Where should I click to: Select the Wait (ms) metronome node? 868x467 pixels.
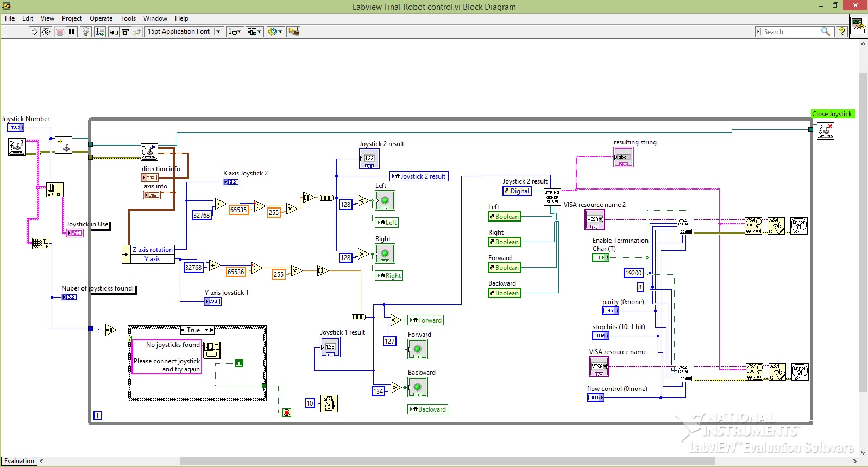click(x=329, y=403)
